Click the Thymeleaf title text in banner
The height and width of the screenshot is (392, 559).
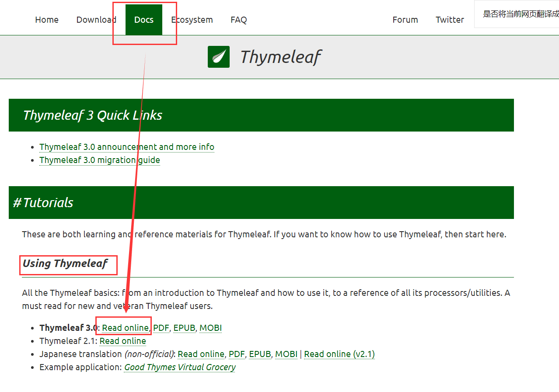coord(281,57)
